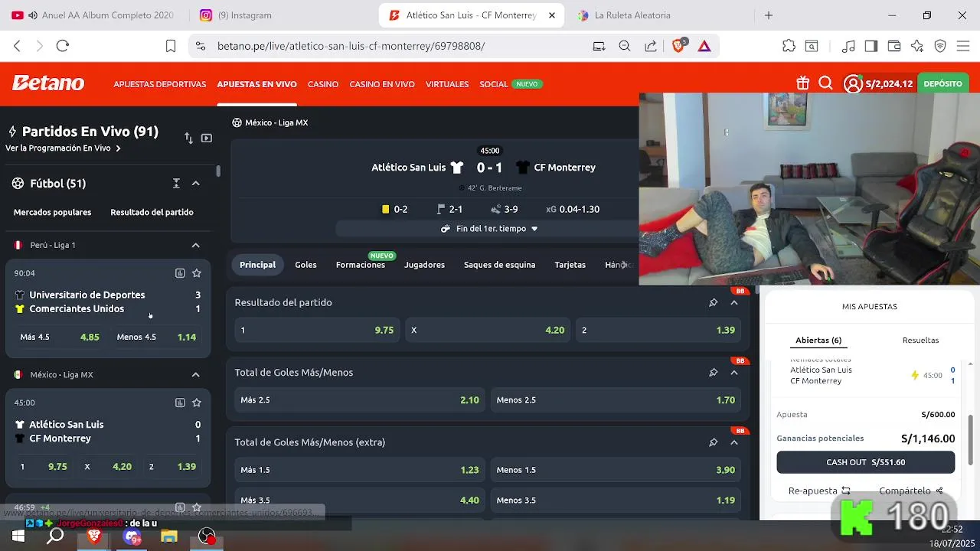
Task: Collapse the México - Liga MX sidebar group
Action: point(195,375)
